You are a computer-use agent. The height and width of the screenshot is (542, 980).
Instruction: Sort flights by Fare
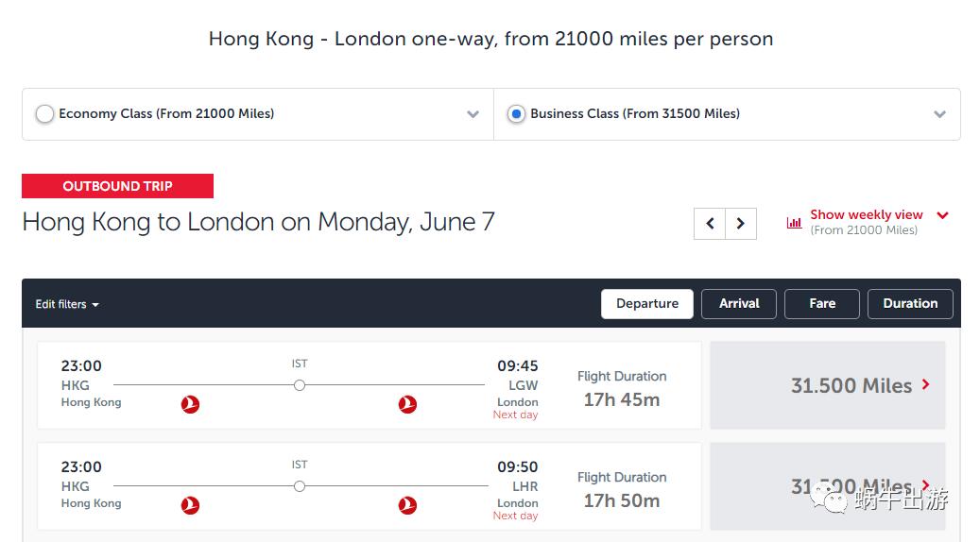pos(822,304)
